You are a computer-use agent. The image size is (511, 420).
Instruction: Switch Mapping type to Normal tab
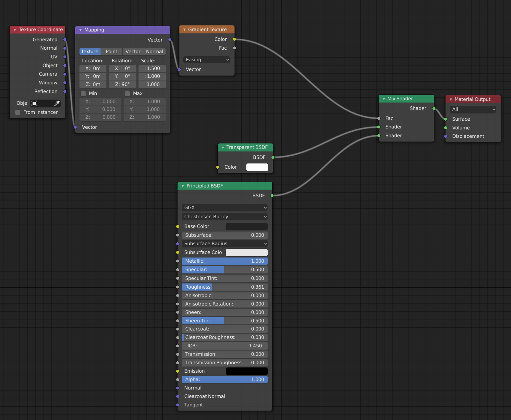pos(154,52)
